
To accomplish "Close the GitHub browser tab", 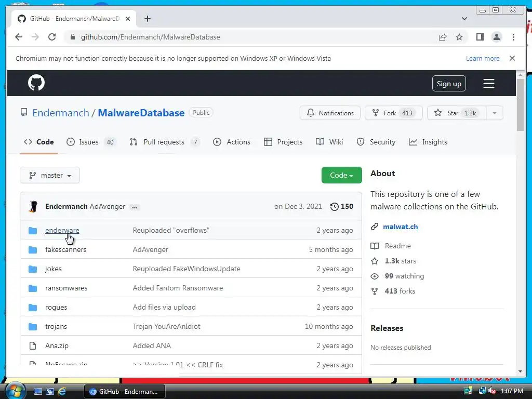I will click(128, 19).
